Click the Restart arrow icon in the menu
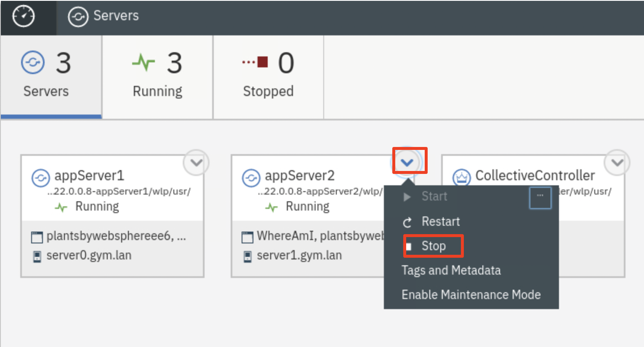Screen dimensions: 644x347 click(x=407, y=222)
